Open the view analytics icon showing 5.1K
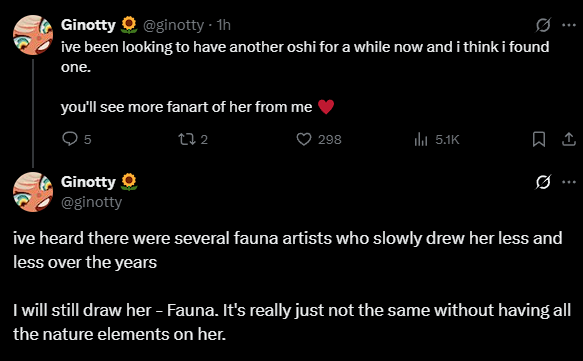583x361 pixels. (x=421, y=139)
